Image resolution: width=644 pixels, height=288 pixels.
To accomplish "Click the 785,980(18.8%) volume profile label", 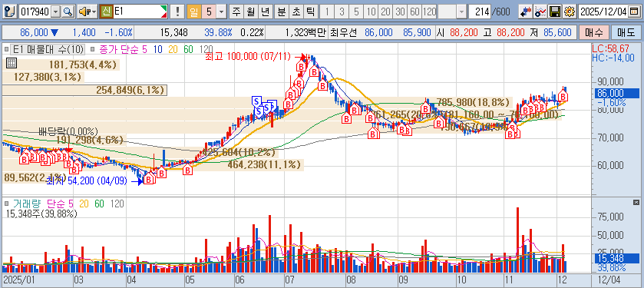I will tap(472, 101).
